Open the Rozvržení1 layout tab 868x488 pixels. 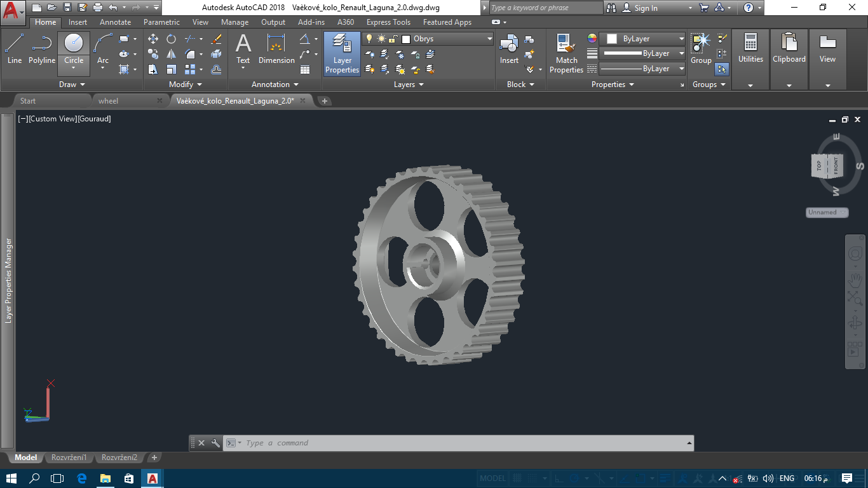69,457
